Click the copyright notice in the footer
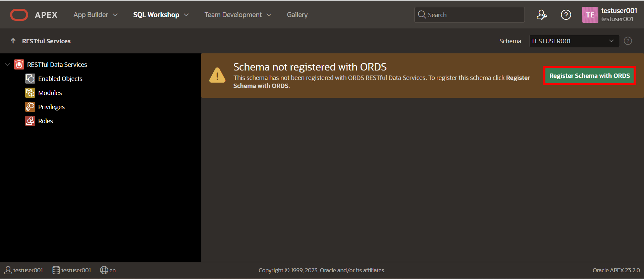This screenshot has width=644, height=279. pyautogui.click(x=322, y=270)
